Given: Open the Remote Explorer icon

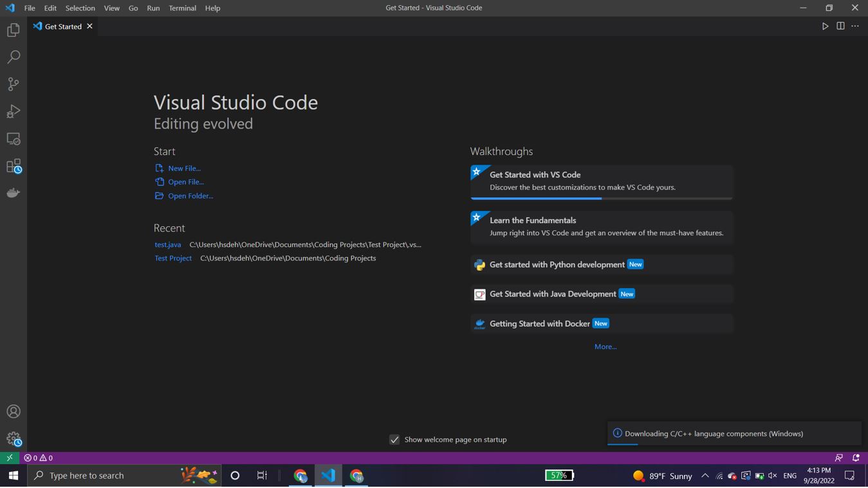Looking at the screenshot, I should (x=13, y=138).
